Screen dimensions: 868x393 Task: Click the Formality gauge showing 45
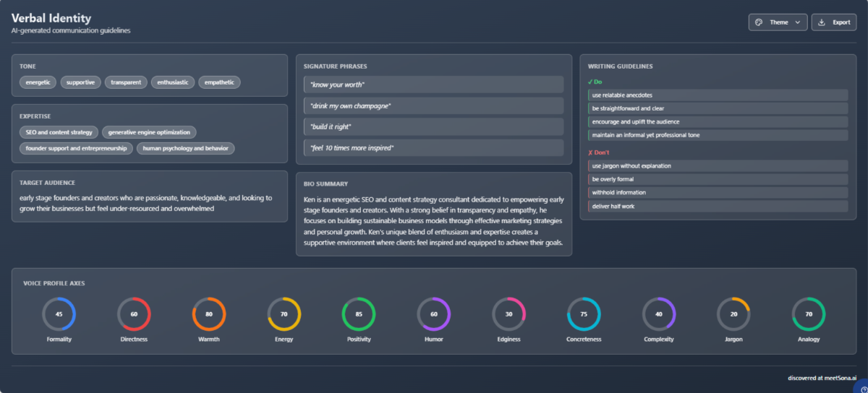tap(59, 314)
